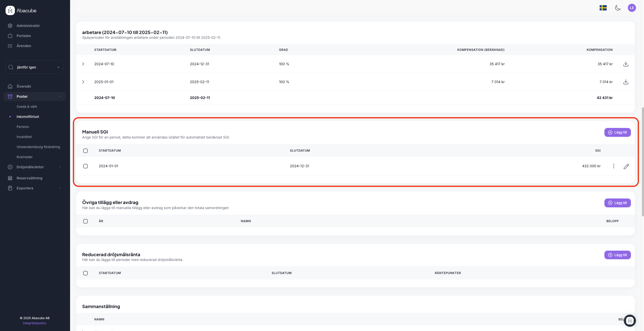Toggle dark mode with moon icon

click(x=618, y=8)
